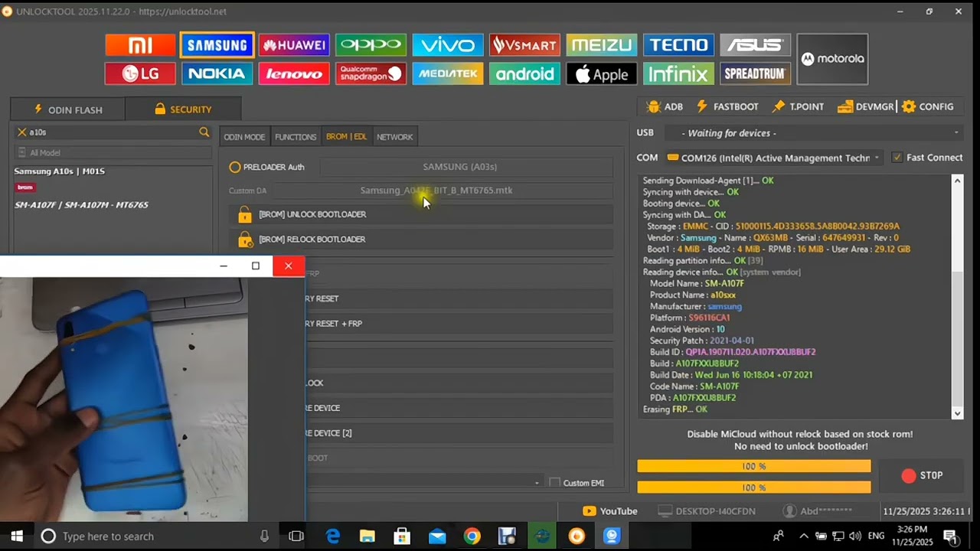This screenshot has height=551, width=980.
Task: Open the YouTube link
Action: (610, 511)
